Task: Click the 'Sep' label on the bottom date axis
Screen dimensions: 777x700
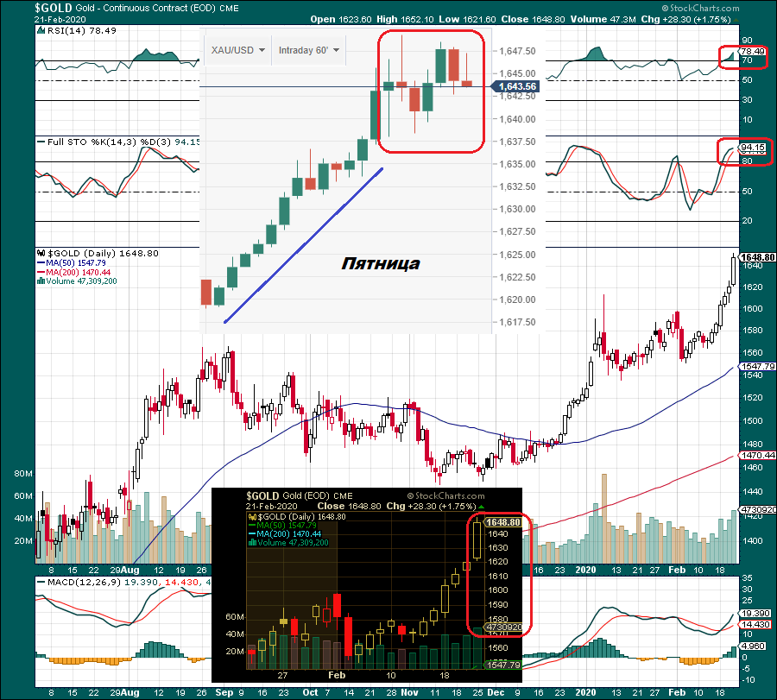Action: point(224,692)
